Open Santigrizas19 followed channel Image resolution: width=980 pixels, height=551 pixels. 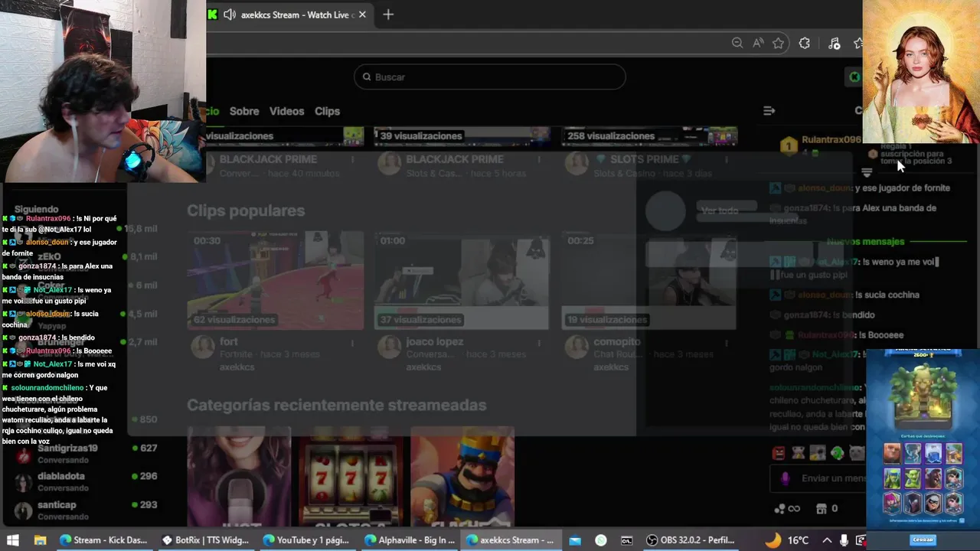(x=84, y=454)
